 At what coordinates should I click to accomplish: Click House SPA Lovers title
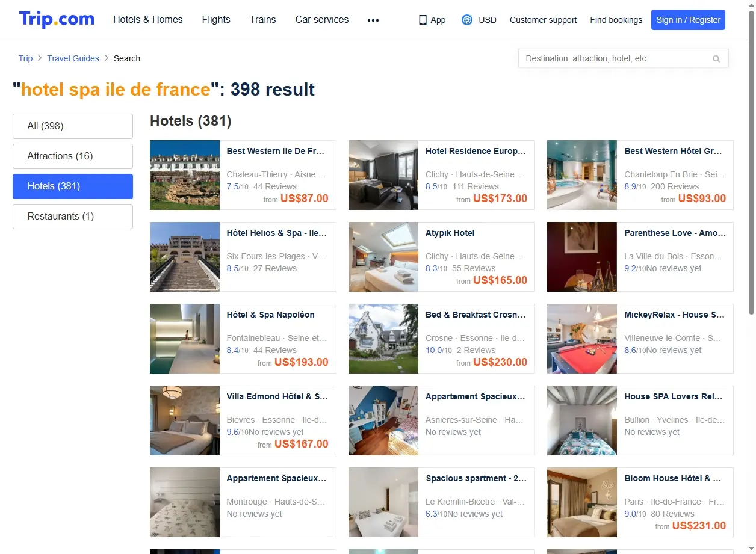pos(675,396)
